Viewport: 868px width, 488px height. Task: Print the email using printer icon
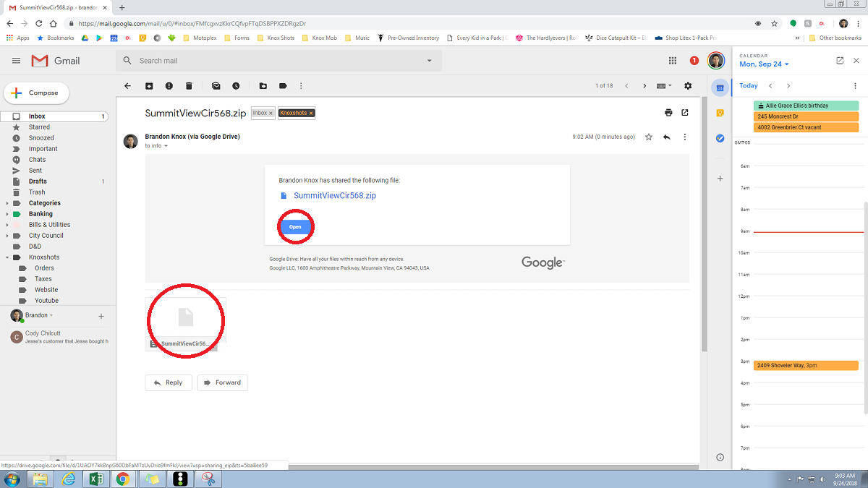coord(668,113)
